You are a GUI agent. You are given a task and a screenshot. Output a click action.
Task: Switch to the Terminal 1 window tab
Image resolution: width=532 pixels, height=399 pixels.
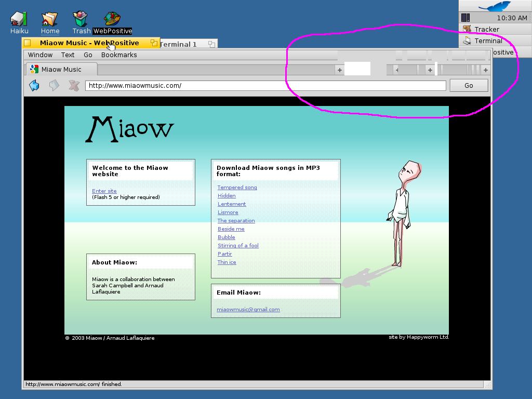(179, 44)
